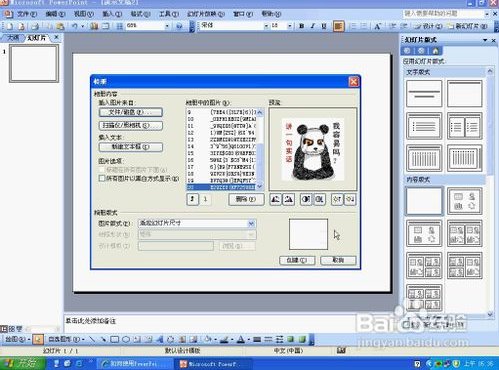Open the Edit menu

(55, 14)
